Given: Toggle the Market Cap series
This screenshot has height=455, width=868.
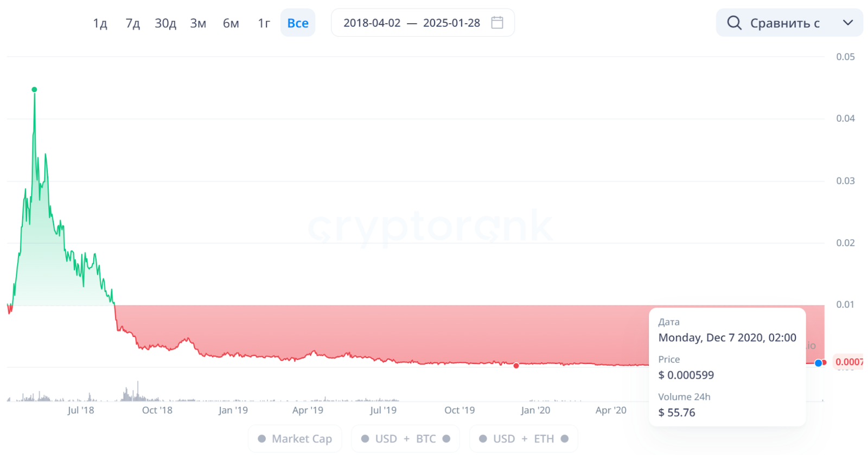Looking at the screenshot, I should coord(295,439).
